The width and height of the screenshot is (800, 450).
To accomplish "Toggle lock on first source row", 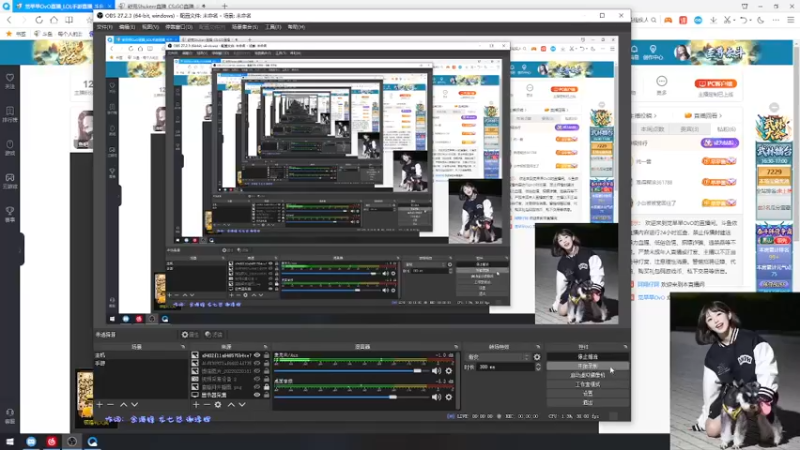I will pos(266,355).
